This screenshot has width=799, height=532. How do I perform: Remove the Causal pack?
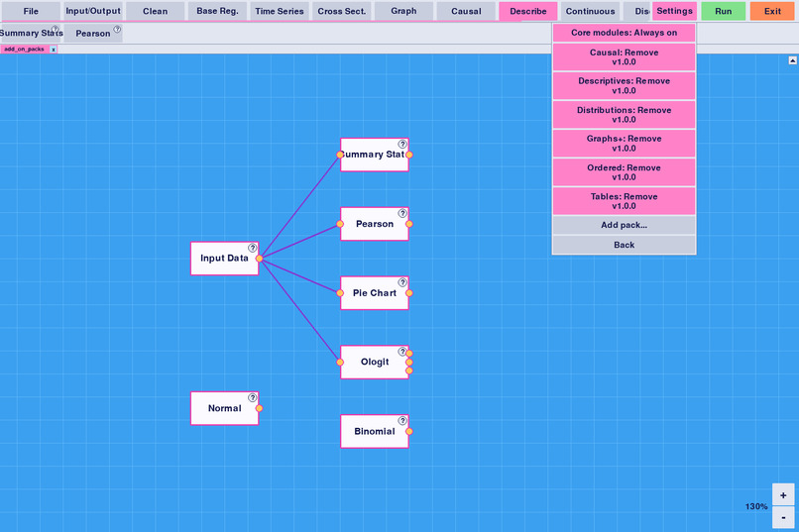[624, 57]
